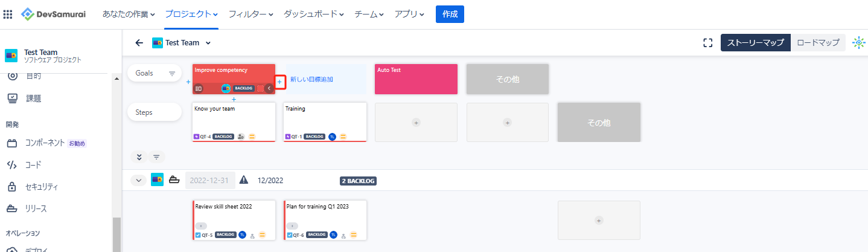Viewport: 868px width, 252px height.
Task: Click the double chevron expand-all button
Action: click(139, 157)
